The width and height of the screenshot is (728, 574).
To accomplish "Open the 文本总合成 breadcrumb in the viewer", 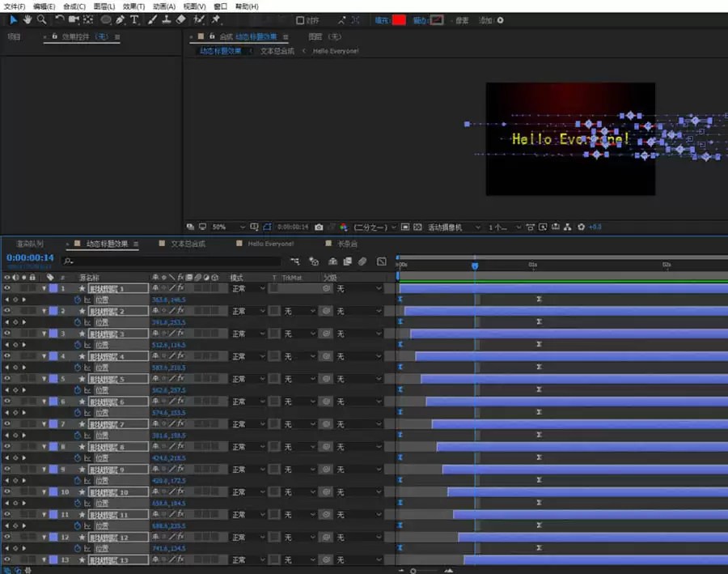I will tap(277, 51).
